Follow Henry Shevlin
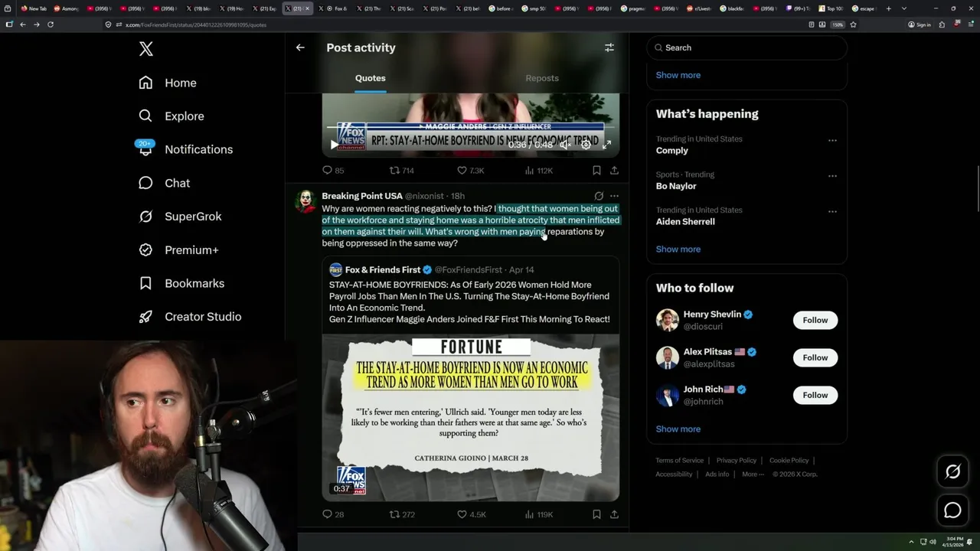 point(815,320)
